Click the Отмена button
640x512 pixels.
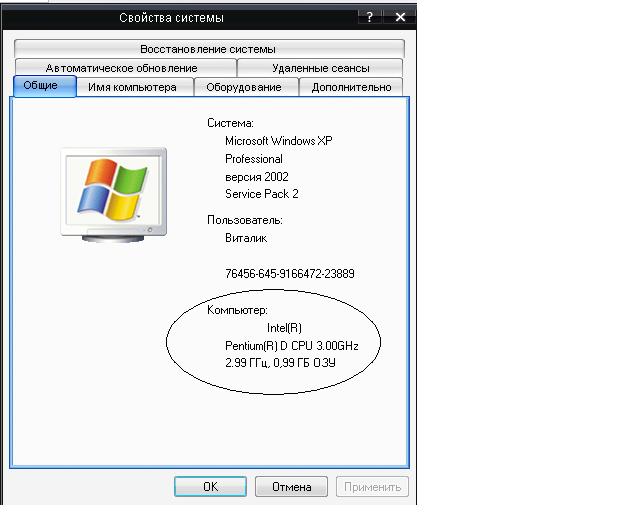pyautogui.click(x=291, y=487)
